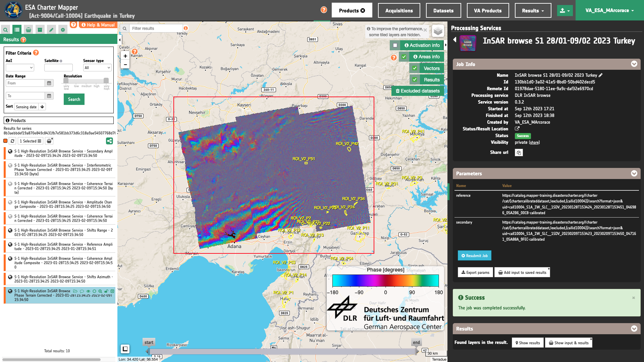Click the orange help icon in header
Image resolution: width=644 pixels, height=362 pixels.
coord(324,10)
